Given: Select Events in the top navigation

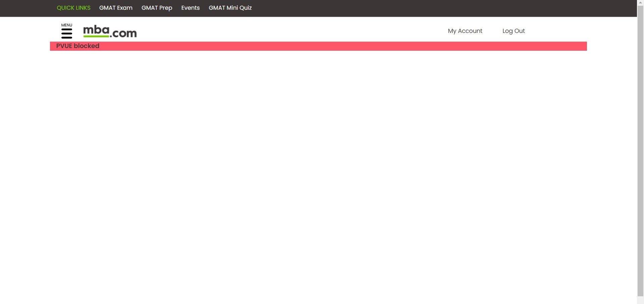Looking at the screenshot, I should pos(190,8).
